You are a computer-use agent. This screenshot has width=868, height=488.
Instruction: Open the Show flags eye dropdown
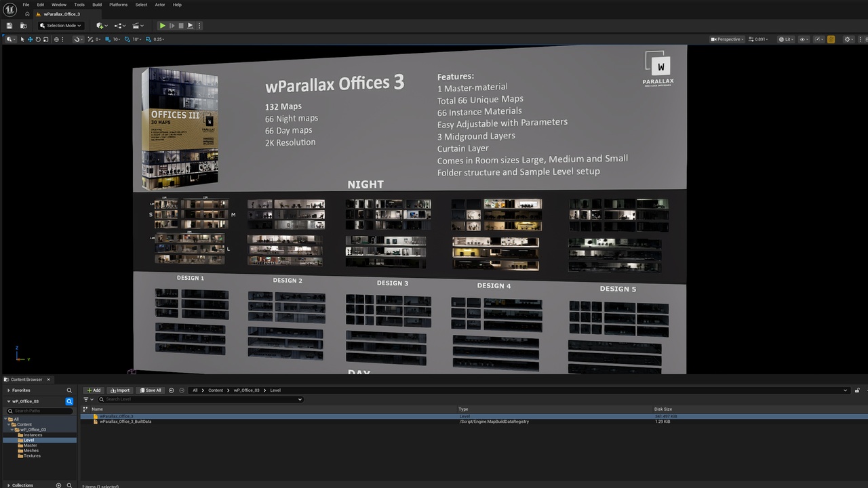pyautogui.click(x=804, y=39)
